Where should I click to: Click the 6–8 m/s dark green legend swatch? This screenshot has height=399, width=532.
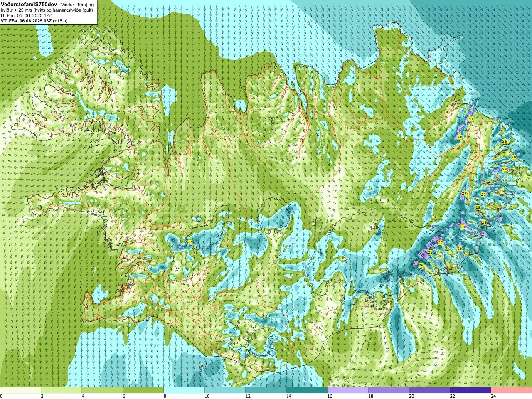[x=143, y=390]
